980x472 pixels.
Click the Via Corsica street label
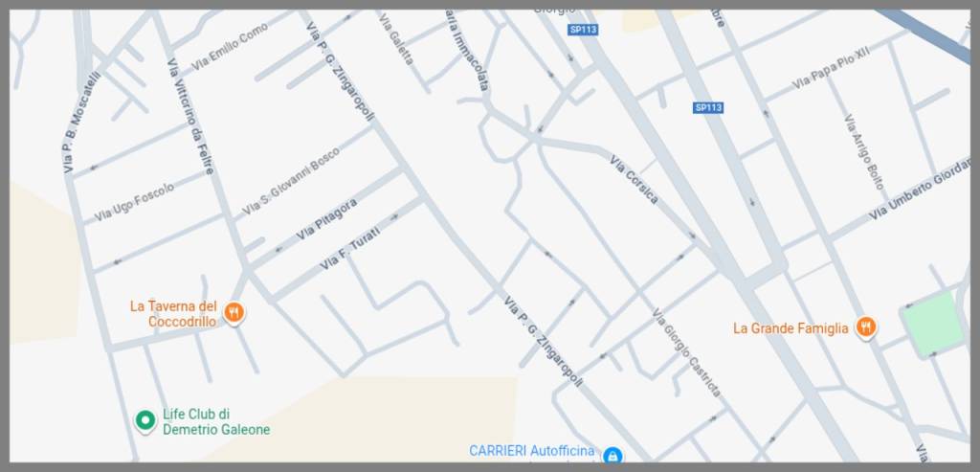634,180
